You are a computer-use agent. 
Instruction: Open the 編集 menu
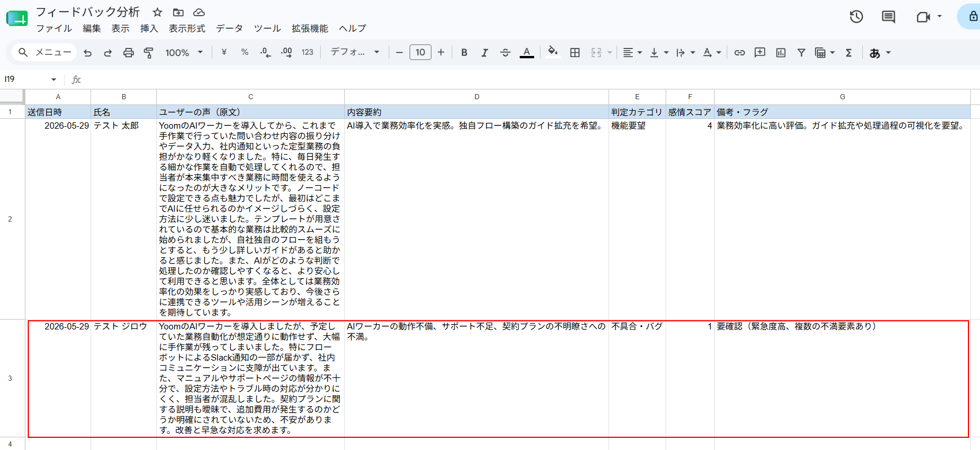[x=92, y=28]
